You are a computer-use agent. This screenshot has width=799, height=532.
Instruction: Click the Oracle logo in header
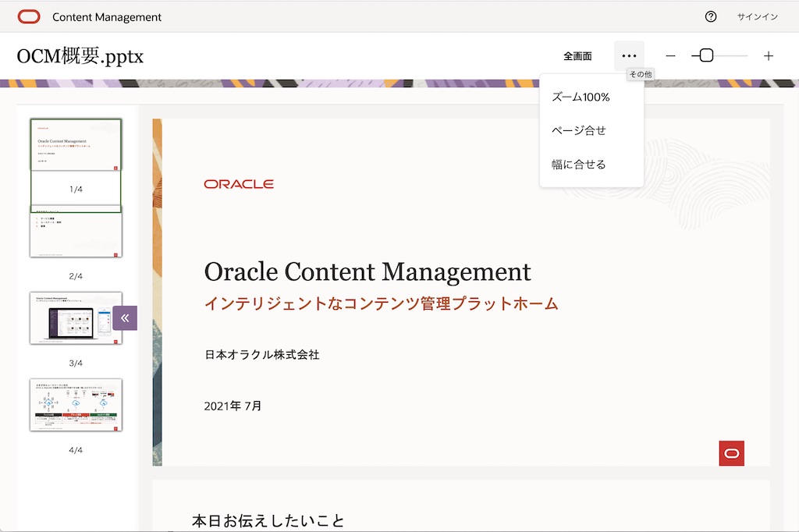29,16
